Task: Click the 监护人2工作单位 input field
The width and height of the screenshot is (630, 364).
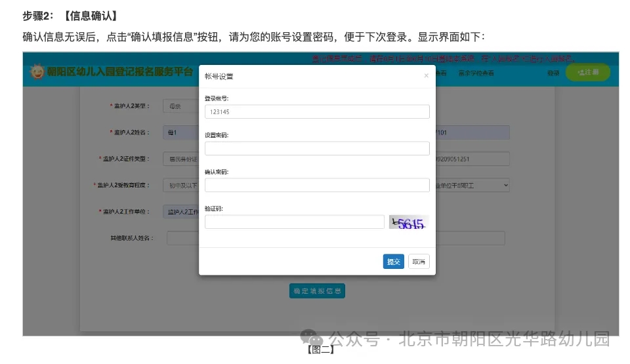Action: (181, 212)
